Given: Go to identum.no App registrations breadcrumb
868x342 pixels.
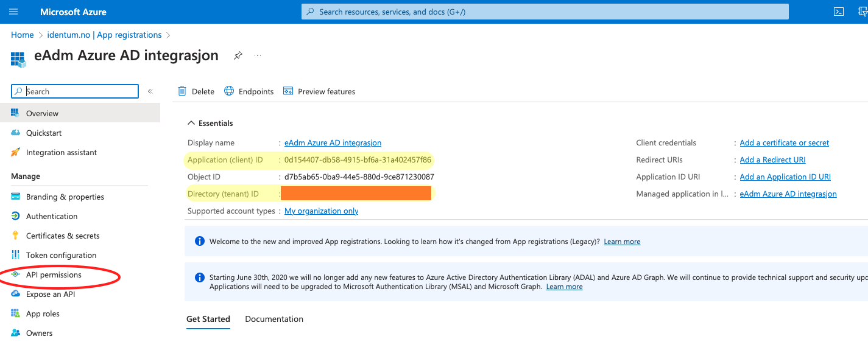Looking at the screenshot, I should click(104, 35).
